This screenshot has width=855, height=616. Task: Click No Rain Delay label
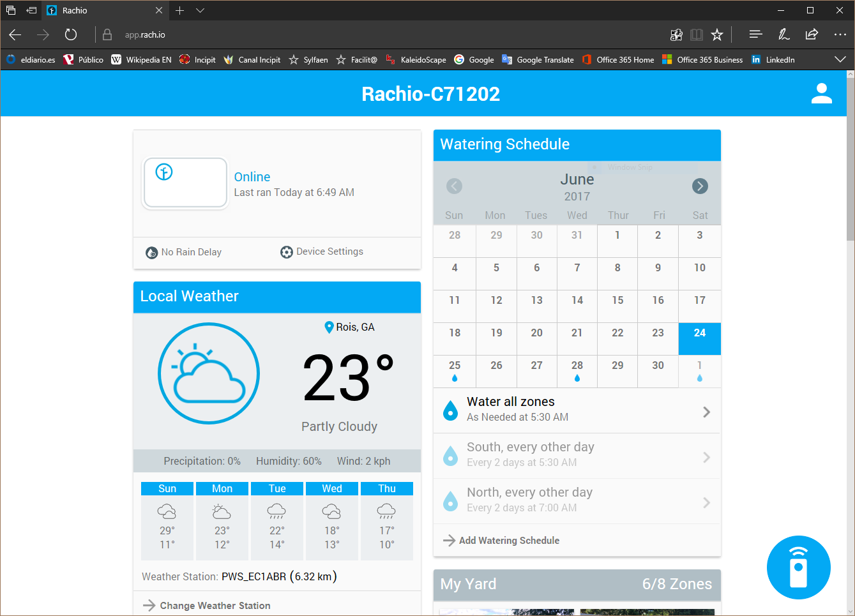[x=192, y=252]
